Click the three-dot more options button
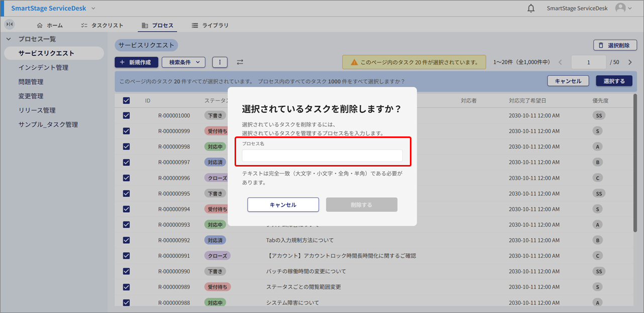The height and width of the screenshot is (313, 644). [x=220, y=62]
